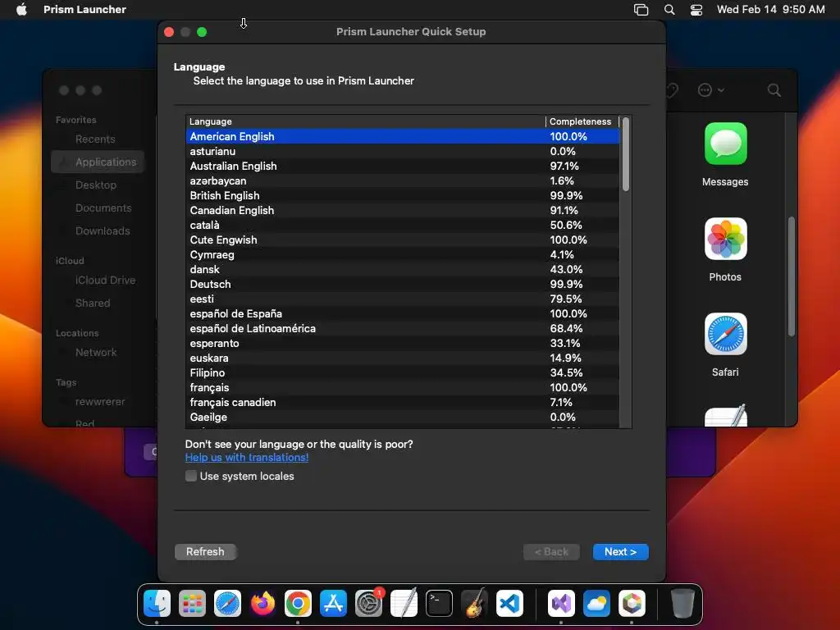This screenshot has height=630, width=840.
Task: Select español de Latinoamérica language
Action: pyautogui.click(x=403, y=328)
